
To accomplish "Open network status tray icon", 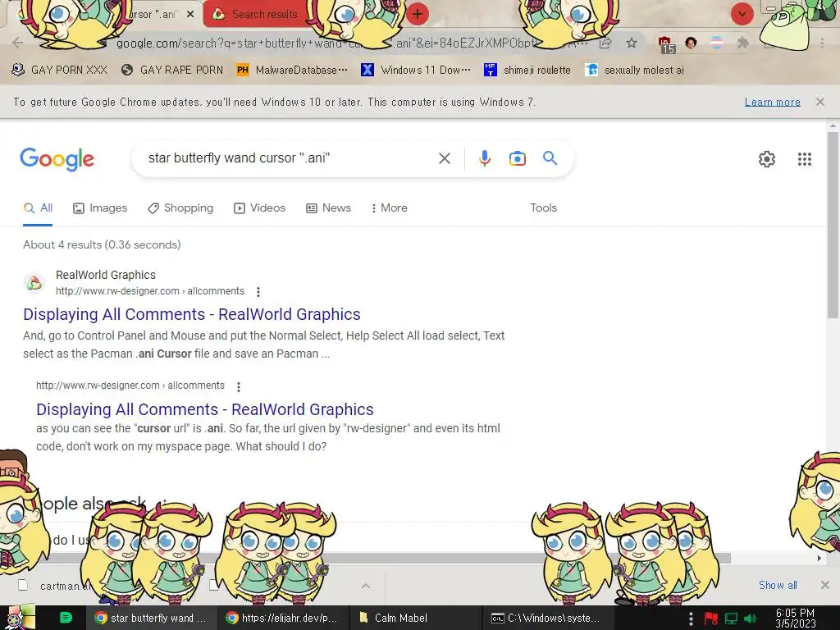I will pos(731,619).
